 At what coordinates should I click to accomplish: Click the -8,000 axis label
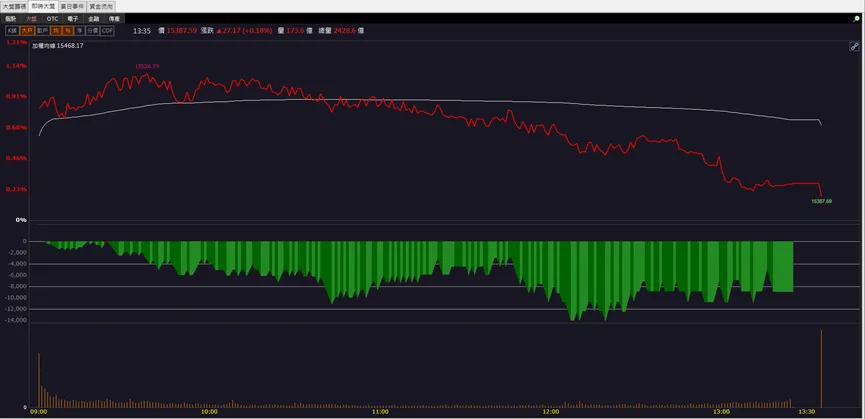[x=18, y=286]
